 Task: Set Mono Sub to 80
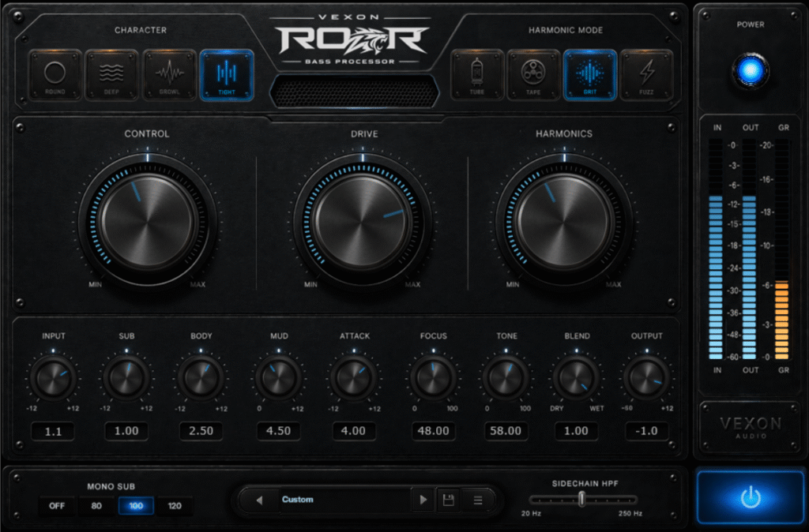(96, 506)
